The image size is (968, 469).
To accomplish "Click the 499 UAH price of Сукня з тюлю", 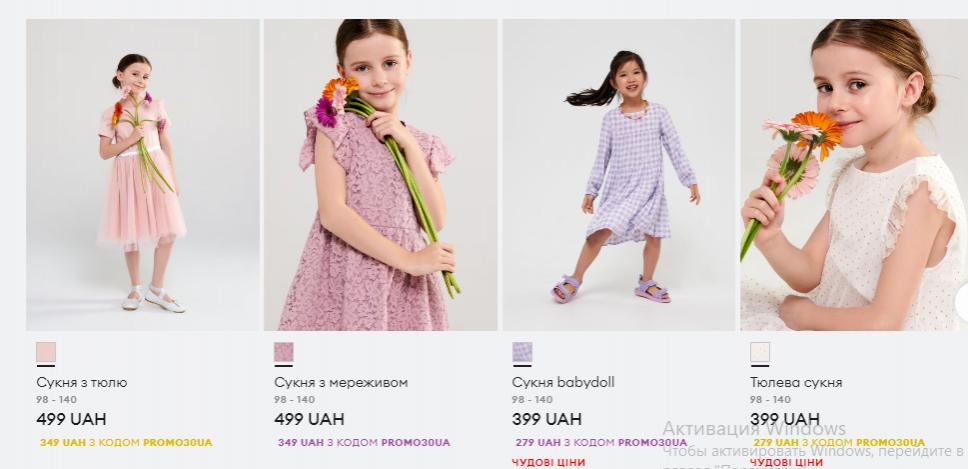I will pos(71,419).
